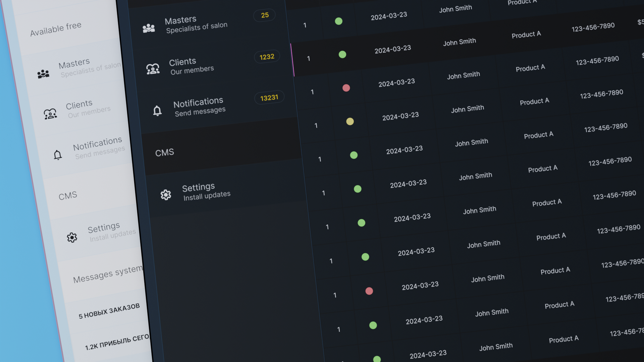Viewport: 644px width, 362px height.
Task: Open the CMS section in light sidebar
Action: (x=68, y=196)
